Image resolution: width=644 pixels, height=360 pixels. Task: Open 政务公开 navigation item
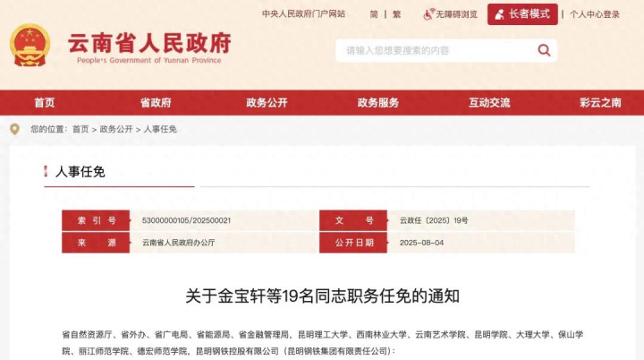pos(267,102)
